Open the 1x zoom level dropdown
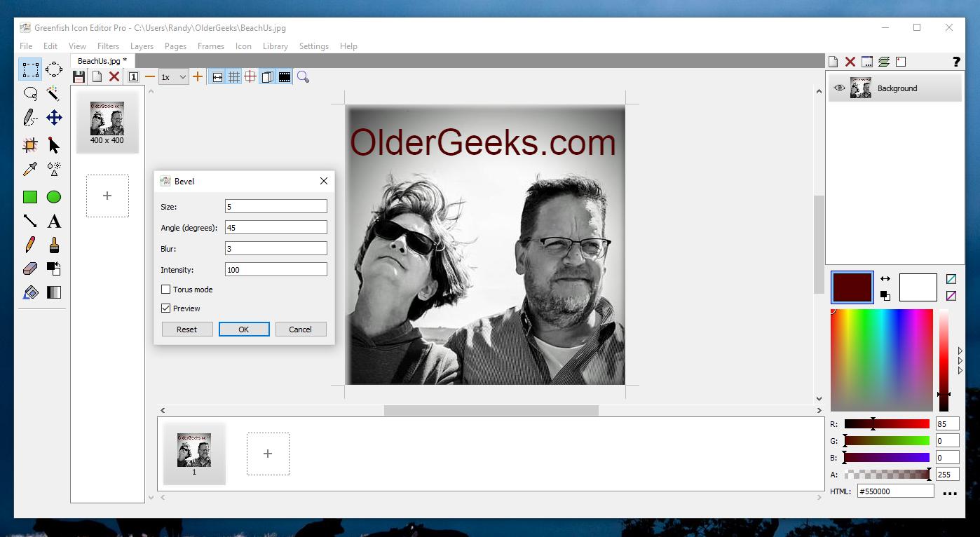This screenshot has width=980, height=537. 173,77
